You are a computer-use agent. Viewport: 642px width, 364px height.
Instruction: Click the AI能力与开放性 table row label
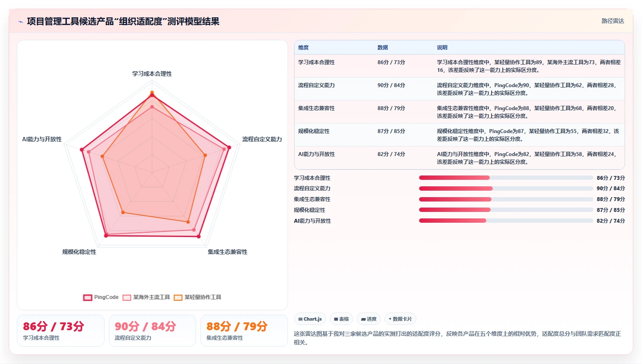[316, 154]
